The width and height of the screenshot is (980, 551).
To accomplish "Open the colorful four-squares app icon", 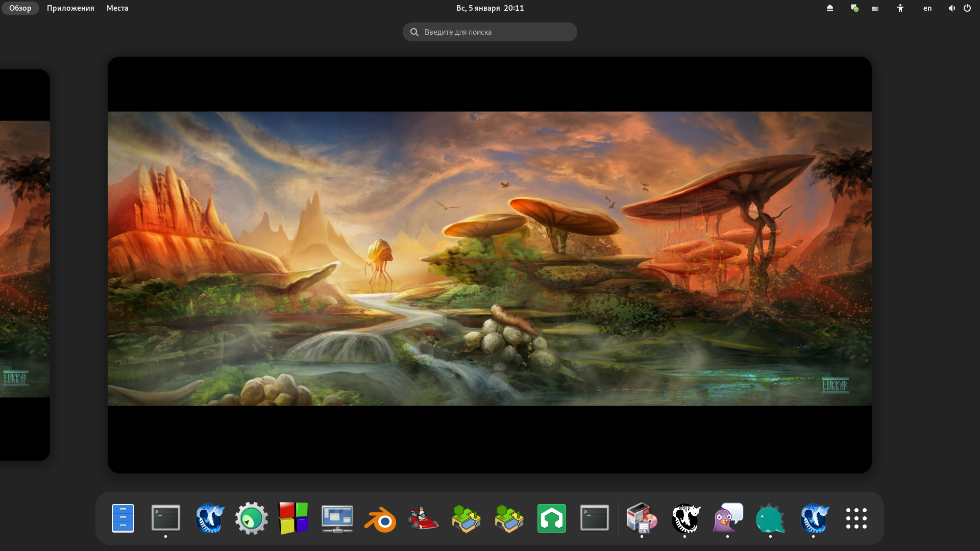I will pyautogui.click(x=294, y=518).
